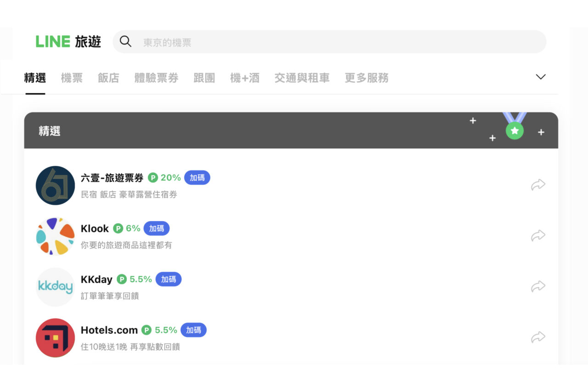This screenshot has height=392, width=588.
Task: Click the search magnifier icon
Action: 125,42
